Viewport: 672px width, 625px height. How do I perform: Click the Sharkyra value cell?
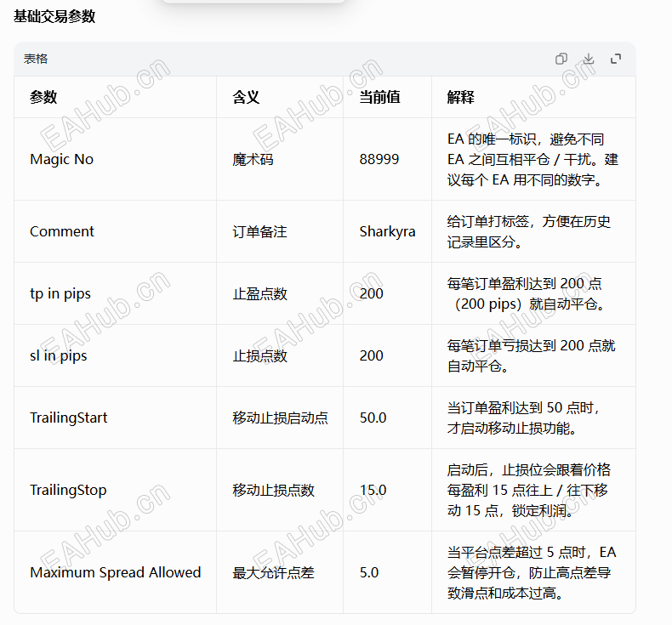[387, 231]
